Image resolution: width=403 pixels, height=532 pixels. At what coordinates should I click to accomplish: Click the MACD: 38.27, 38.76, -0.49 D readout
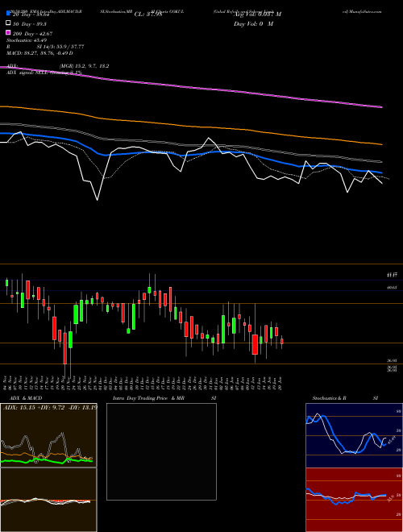pyautogui.click(x=39, y=53)
